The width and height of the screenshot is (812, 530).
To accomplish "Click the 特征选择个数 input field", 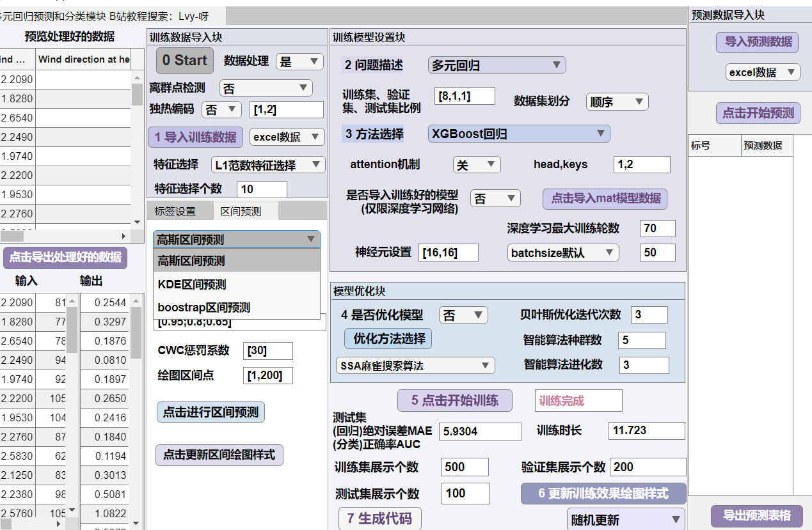I will pos(262,189).
